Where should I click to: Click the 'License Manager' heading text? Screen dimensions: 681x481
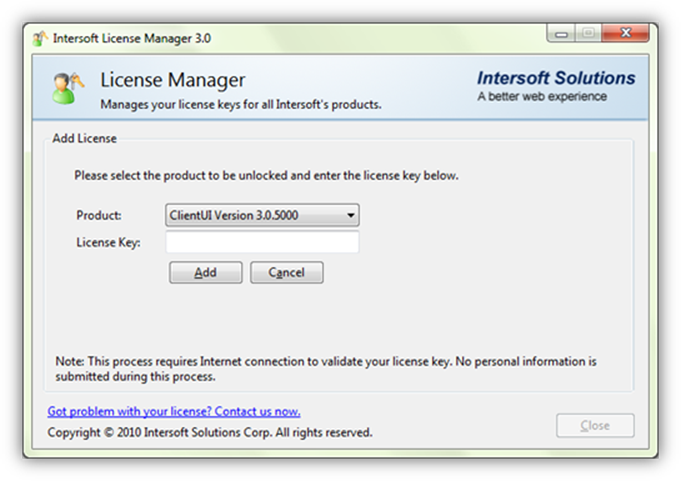pyautogui.click(x=173, y=80)
